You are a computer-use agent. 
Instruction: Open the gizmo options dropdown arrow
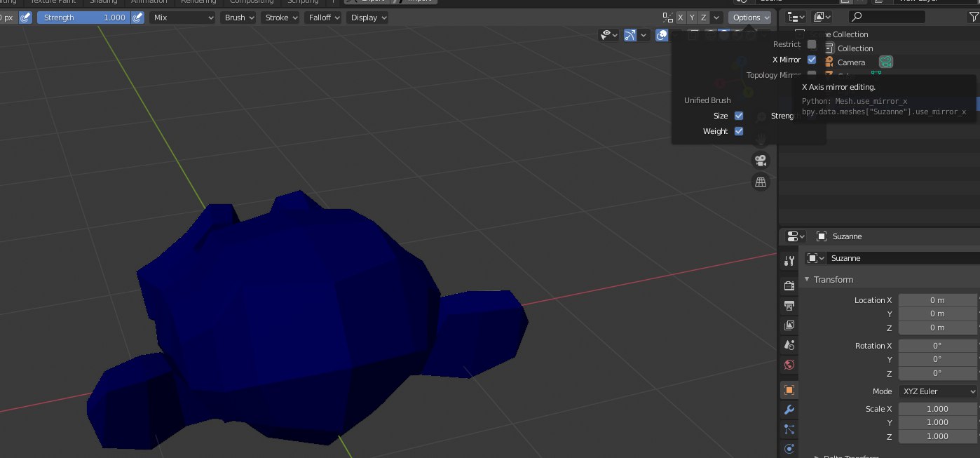[644, 35]
